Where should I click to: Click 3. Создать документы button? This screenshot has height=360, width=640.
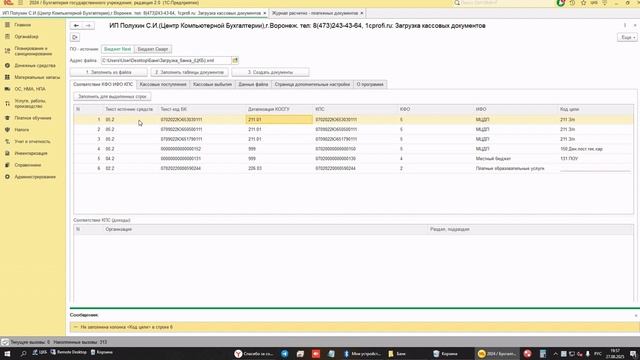270,72
